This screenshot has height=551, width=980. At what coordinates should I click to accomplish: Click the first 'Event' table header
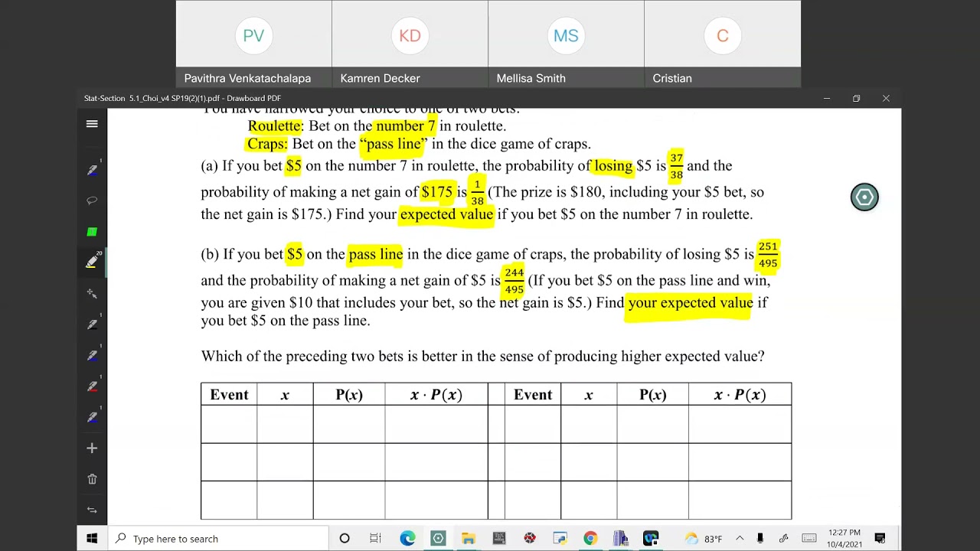(229, 395)
